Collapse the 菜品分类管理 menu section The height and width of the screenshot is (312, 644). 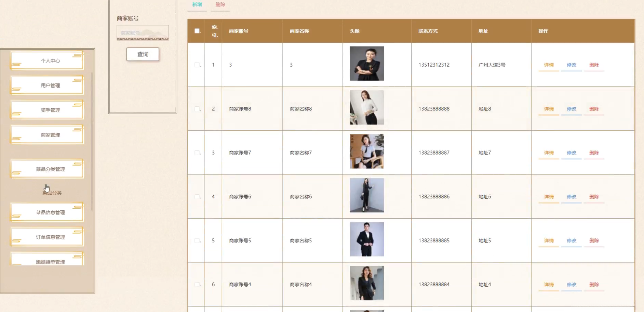pos(50,169)
